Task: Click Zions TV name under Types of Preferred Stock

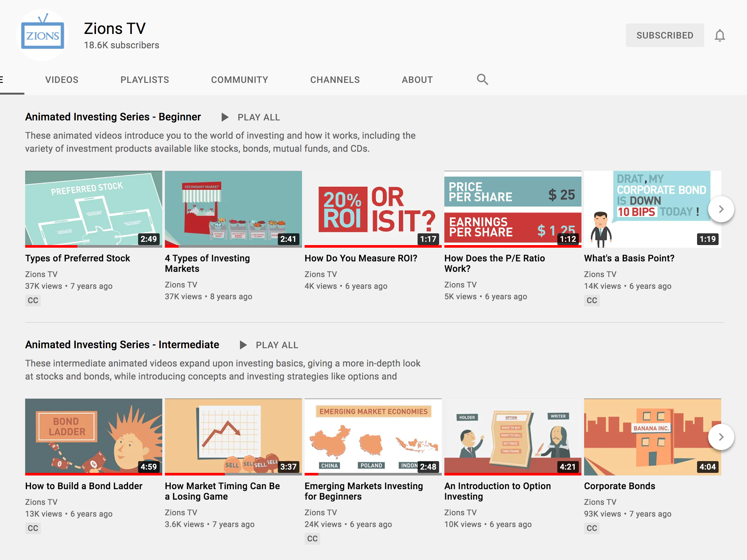Action: 41,274
